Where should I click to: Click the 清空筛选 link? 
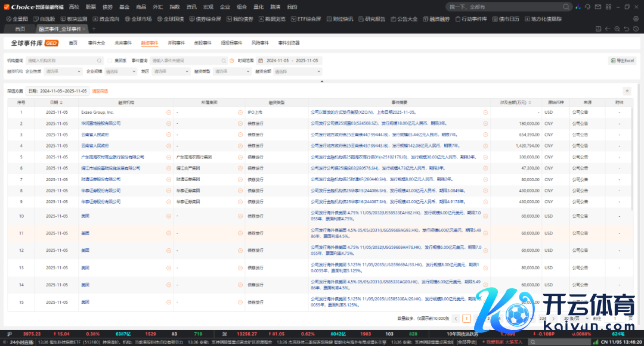100,91
